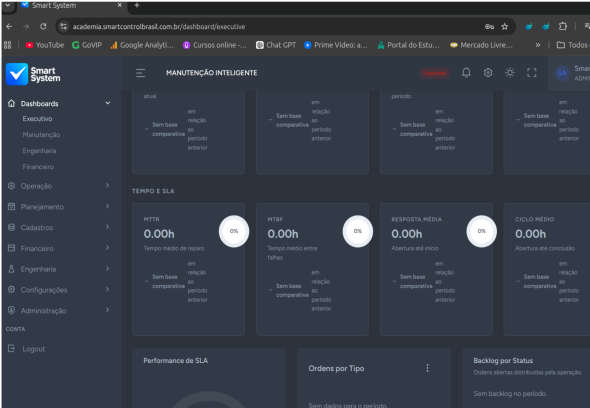Open Engenharia dashboard submenu item
This screenshot has height=408, width=590.
point(39,151)
